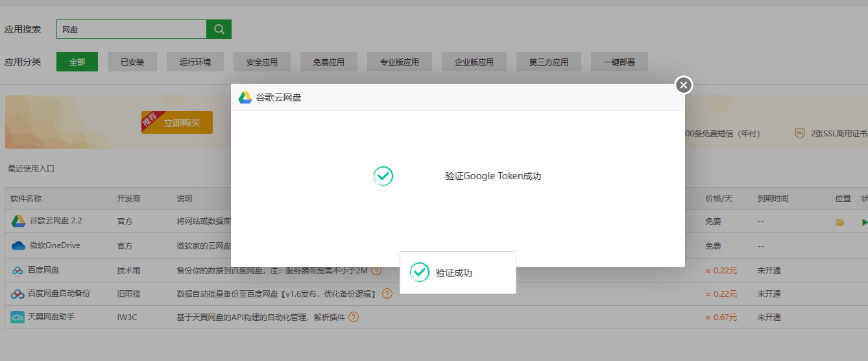Close the 谷歌云网盘 dialog
Viewport: 868px width, 361px height.
[684, 85]
